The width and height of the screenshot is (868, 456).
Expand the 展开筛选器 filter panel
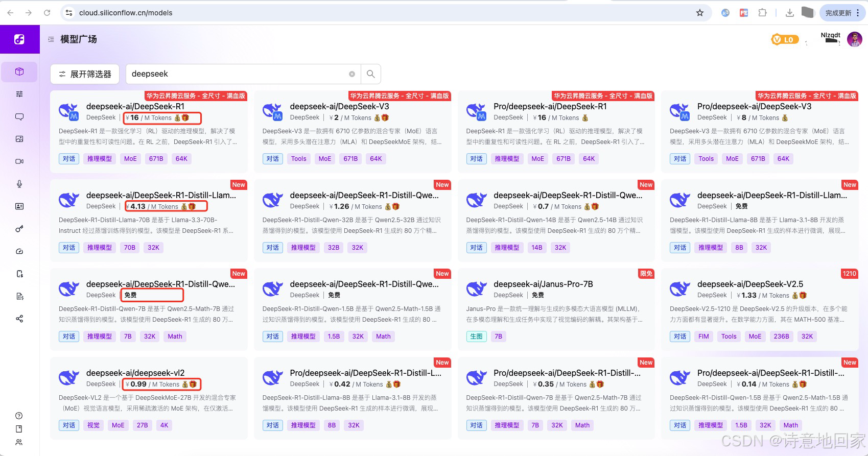[85, 74]
